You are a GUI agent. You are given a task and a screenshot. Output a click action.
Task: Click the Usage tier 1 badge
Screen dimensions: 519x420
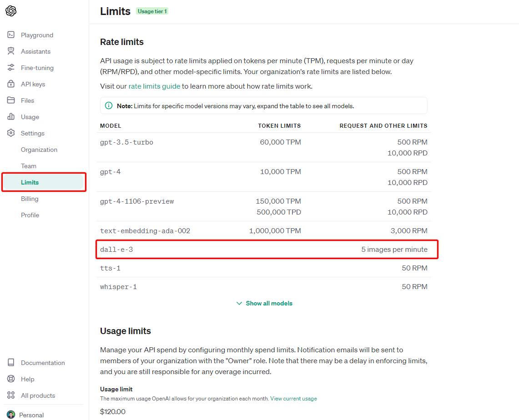coord(152,11)
